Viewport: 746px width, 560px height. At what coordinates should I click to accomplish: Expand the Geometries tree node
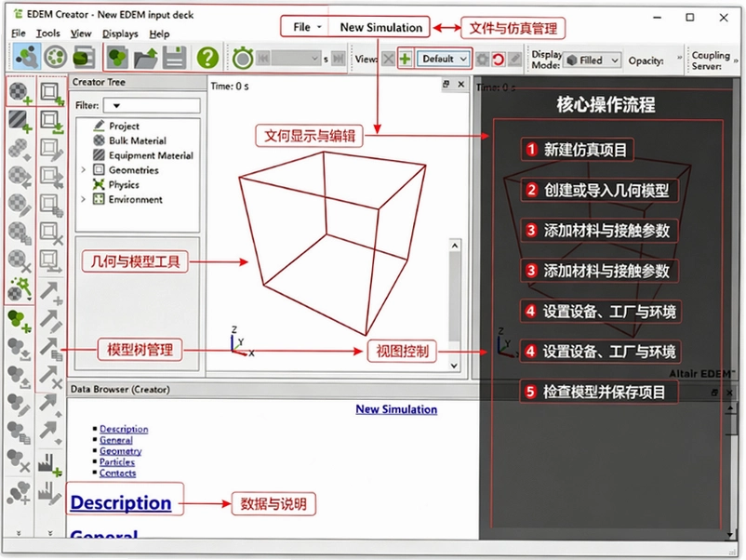tap(84, 170)
